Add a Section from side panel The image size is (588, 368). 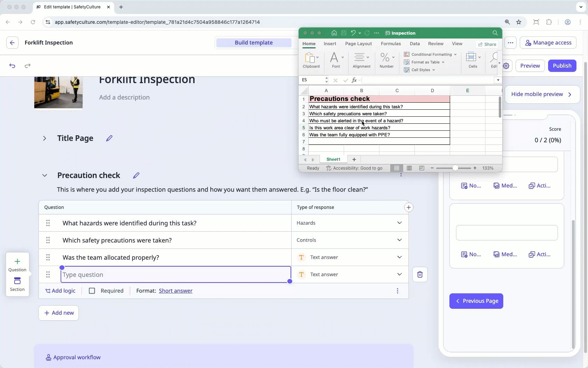(17, 285)
